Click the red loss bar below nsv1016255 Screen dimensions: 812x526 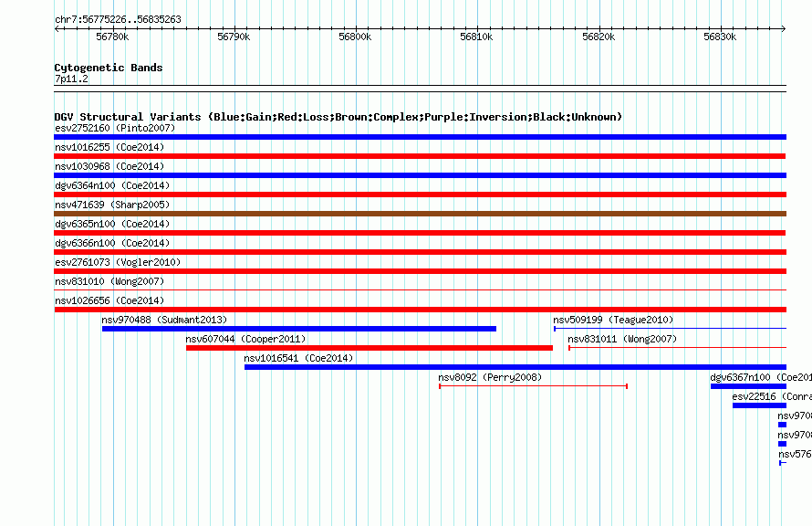click(420, 156)
